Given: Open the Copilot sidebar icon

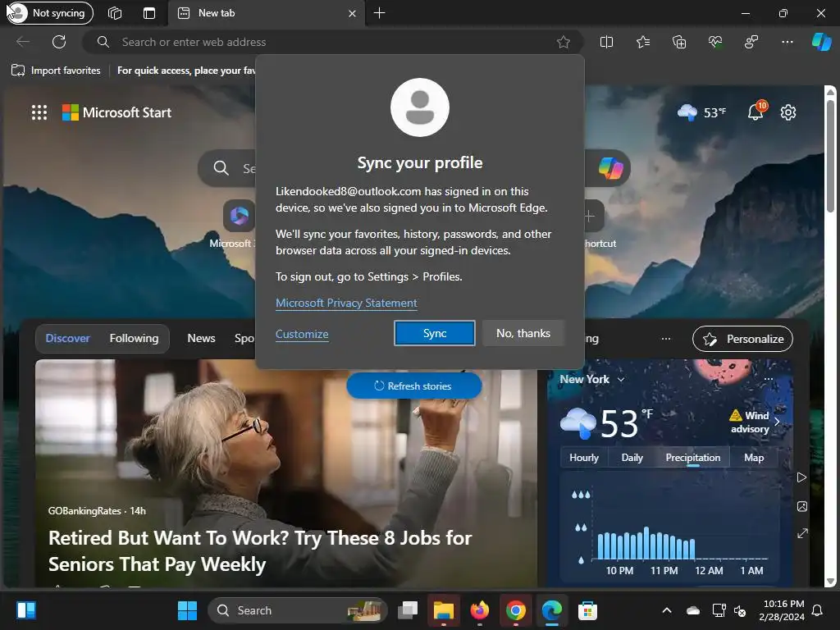Looking at the screenshot, I should point(822,42).
